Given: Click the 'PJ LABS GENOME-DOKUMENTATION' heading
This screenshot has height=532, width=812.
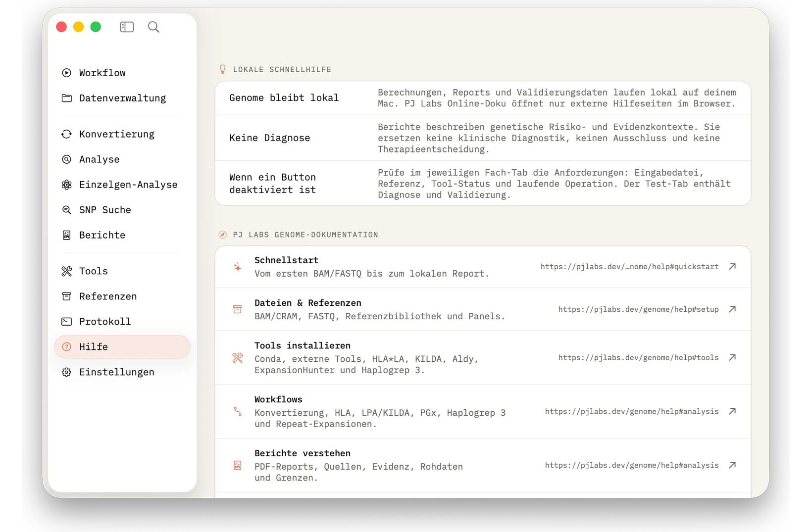Looking at the screenshot, I should (305, 235).
